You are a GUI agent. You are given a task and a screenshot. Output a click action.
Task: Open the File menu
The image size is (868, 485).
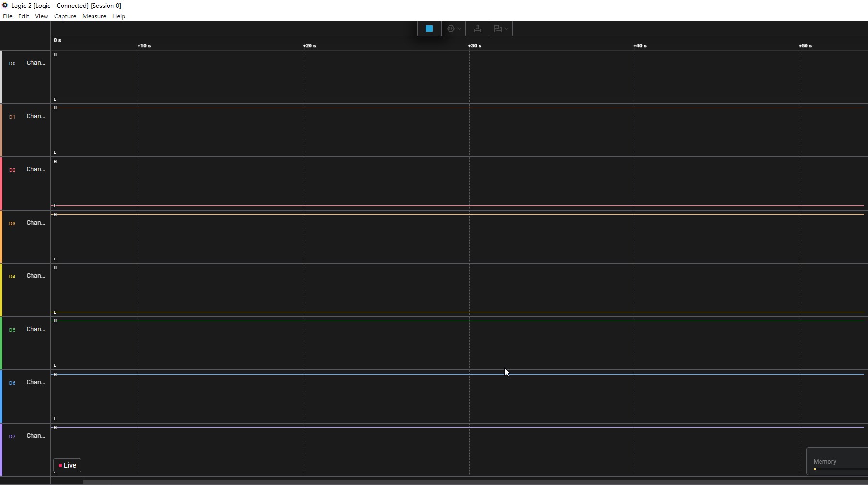(x=8, y=16)
